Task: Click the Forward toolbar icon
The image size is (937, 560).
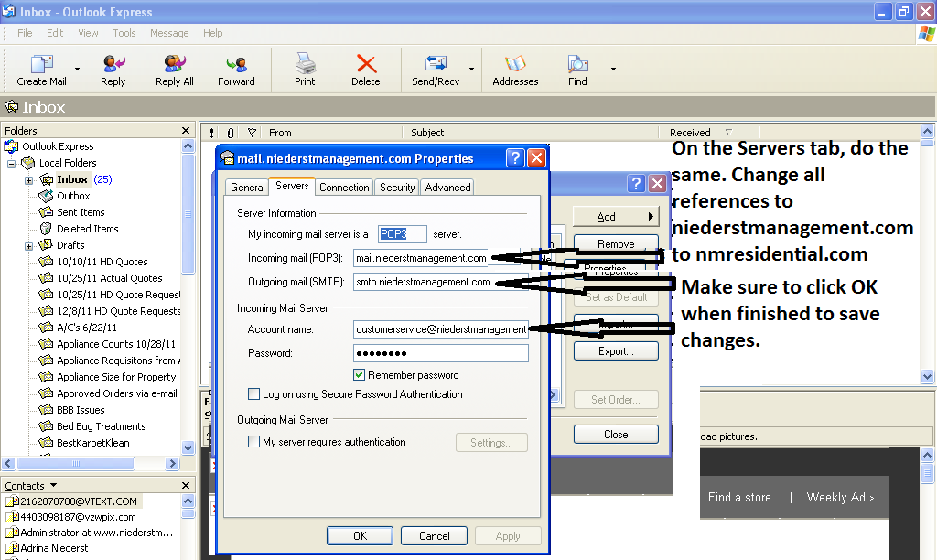Action: (236, 64)
